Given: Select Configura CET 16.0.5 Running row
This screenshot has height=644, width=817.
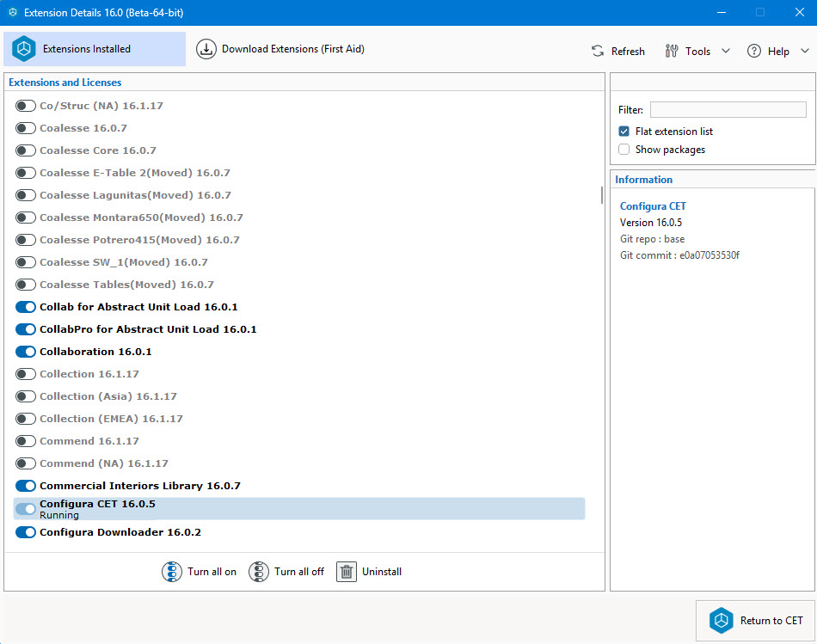Looking at the screenshot, I should [299, 509].
